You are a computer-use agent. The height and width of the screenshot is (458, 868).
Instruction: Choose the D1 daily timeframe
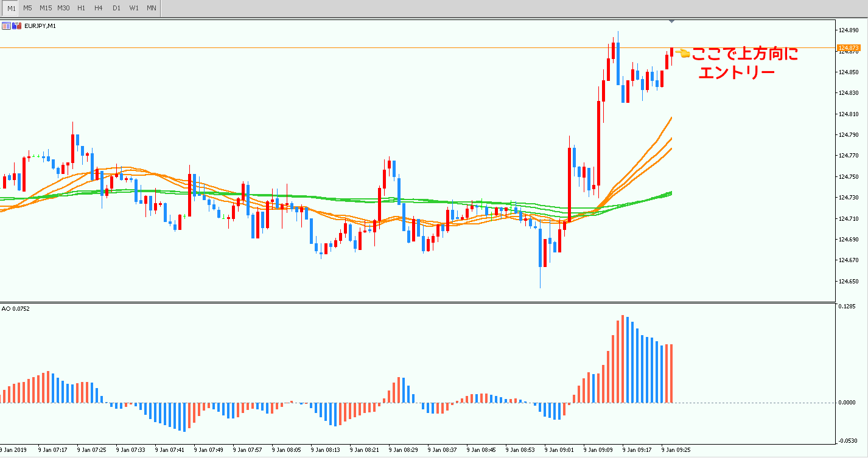(x=116, y=8)
